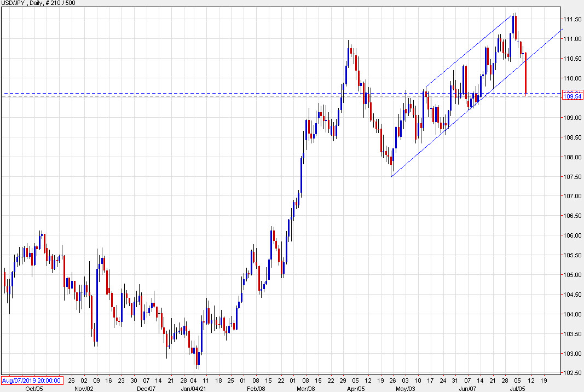Click the Jan/04/21 month label
The height and width of the screenshot is (392, 584).
coord(193,389)
